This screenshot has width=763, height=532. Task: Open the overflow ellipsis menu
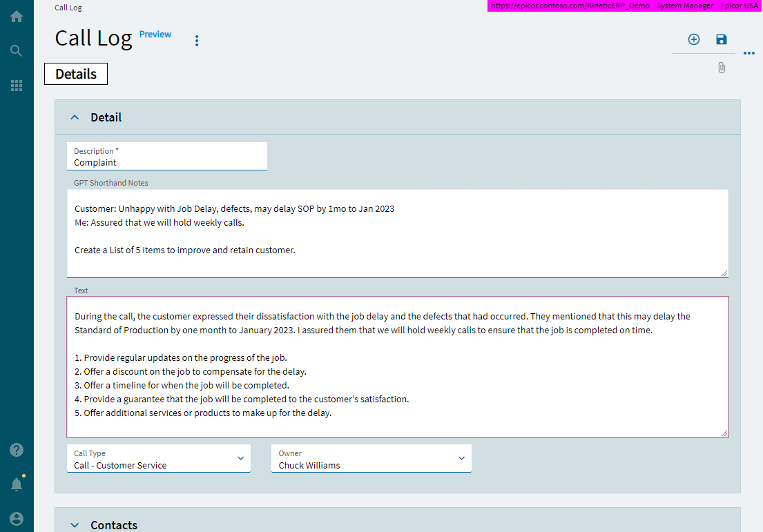click(x=749, y=53)
